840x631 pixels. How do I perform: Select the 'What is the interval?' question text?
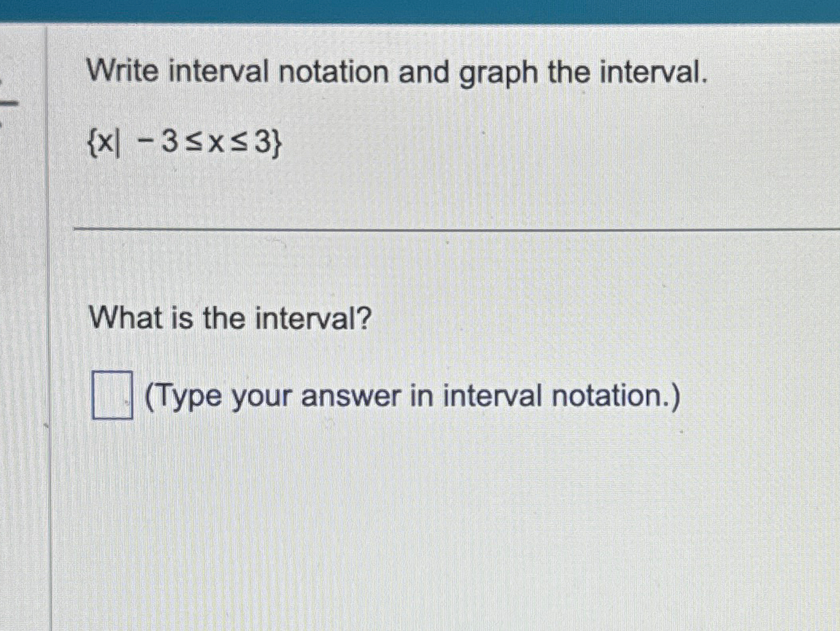230,318
